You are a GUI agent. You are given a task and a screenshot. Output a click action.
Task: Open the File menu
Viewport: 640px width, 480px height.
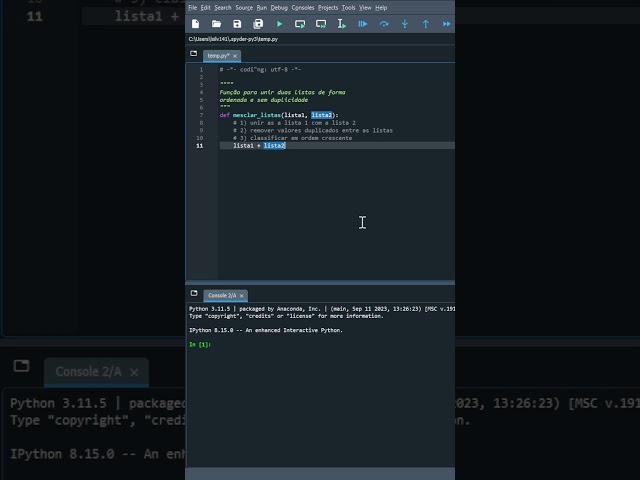point(192,8)
